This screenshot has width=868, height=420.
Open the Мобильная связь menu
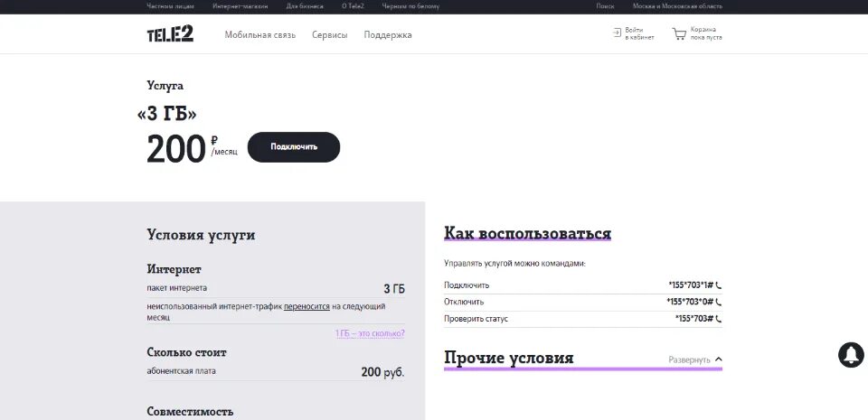pos(260,35)
